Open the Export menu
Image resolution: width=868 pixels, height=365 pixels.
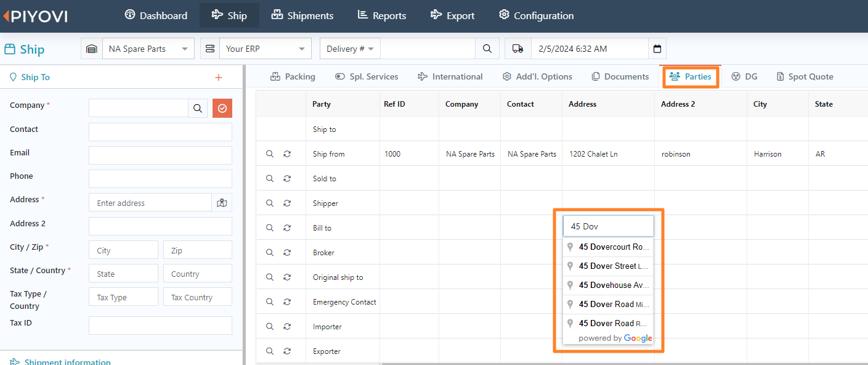pos(453,15)
